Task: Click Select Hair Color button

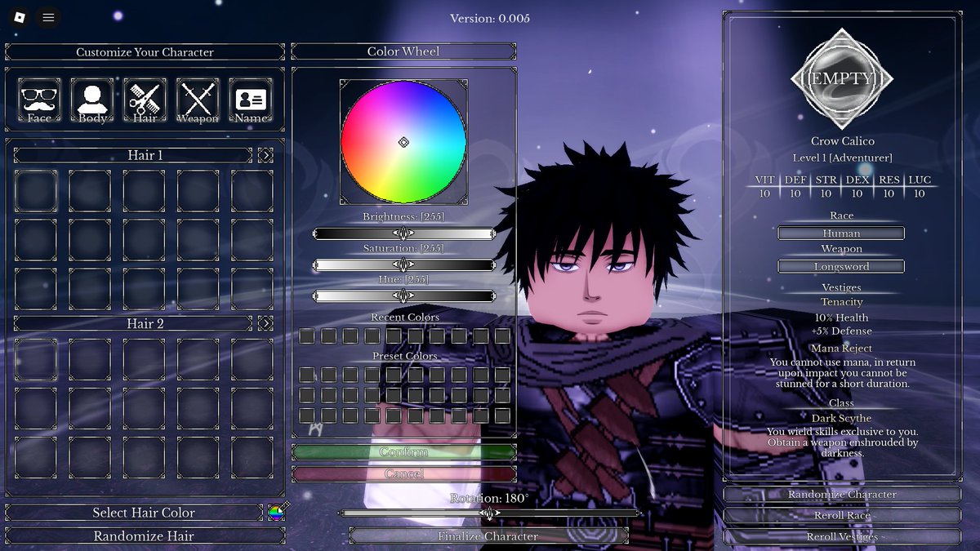Action: 134,513
